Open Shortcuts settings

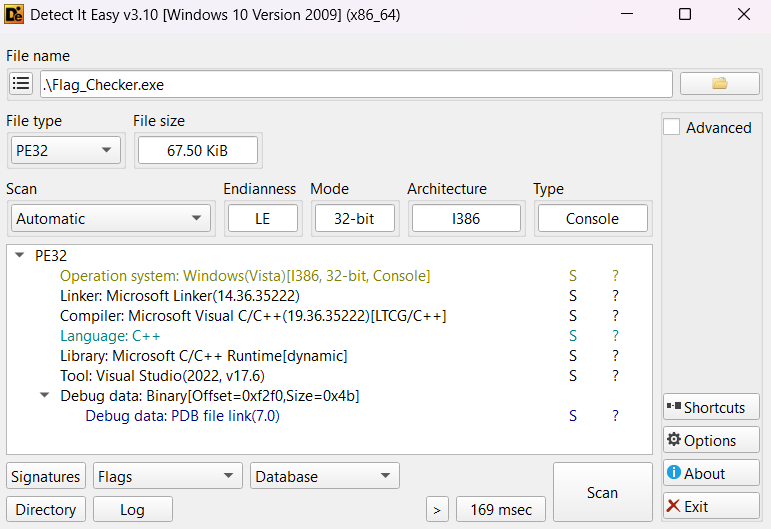(x=710, y=407)
